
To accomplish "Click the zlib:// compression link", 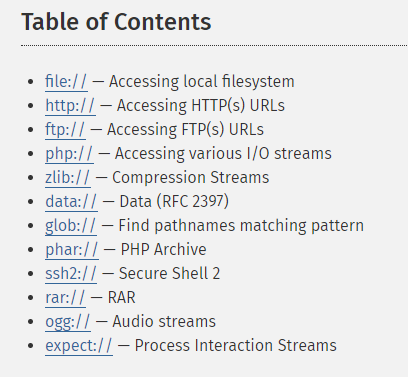I will pos(68,178).
